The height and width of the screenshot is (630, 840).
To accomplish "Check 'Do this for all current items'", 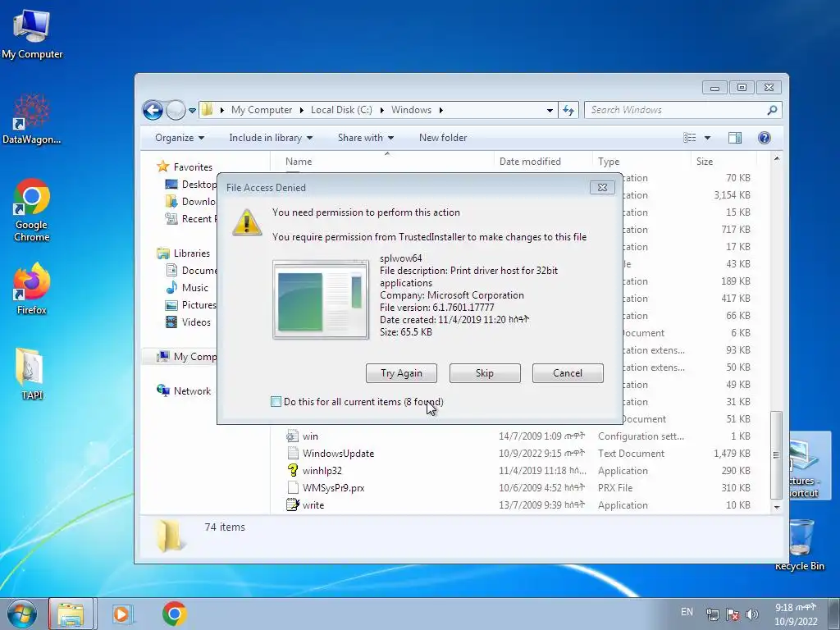I will pyautogui.click(x=276, y=402).
